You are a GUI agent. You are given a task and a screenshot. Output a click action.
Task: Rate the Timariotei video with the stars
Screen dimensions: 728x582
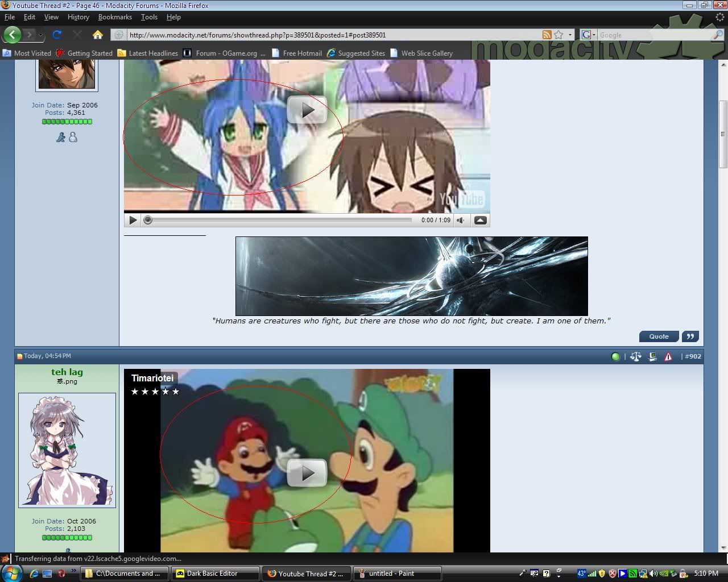155,392
